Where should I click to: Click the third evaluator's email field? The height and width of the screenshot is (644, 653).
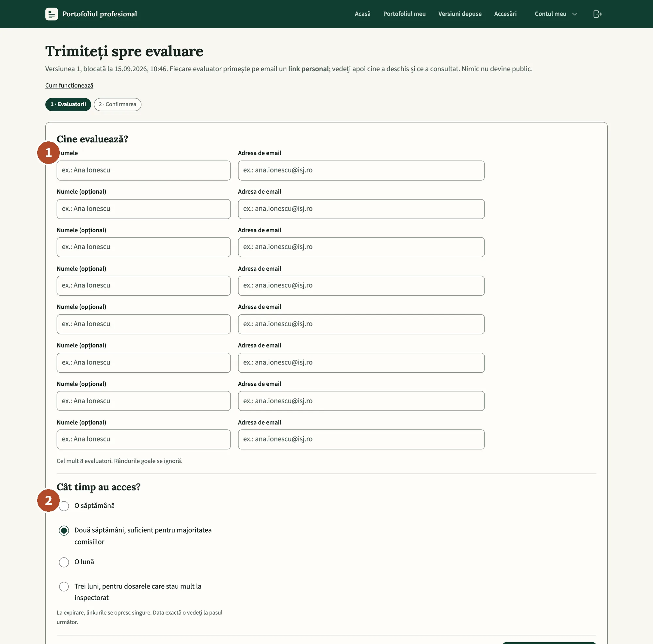click(x=361, y=247)
